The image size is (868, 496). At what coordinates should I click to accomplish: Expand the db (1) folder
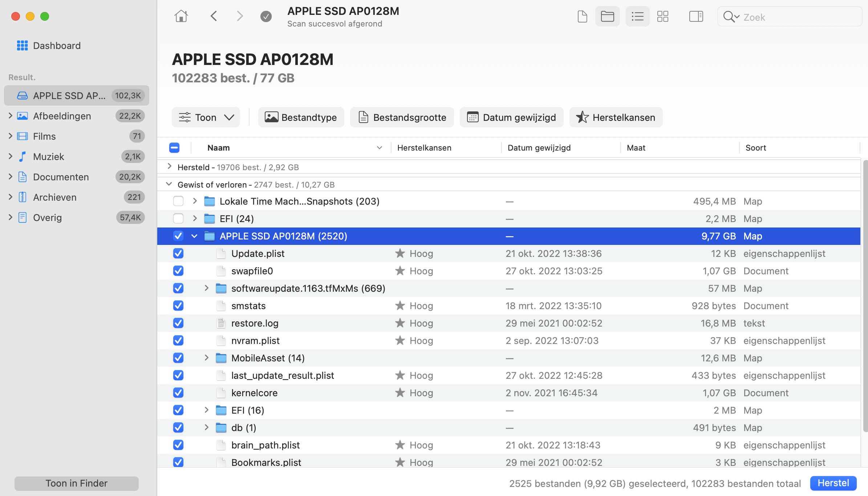[206, 427]
